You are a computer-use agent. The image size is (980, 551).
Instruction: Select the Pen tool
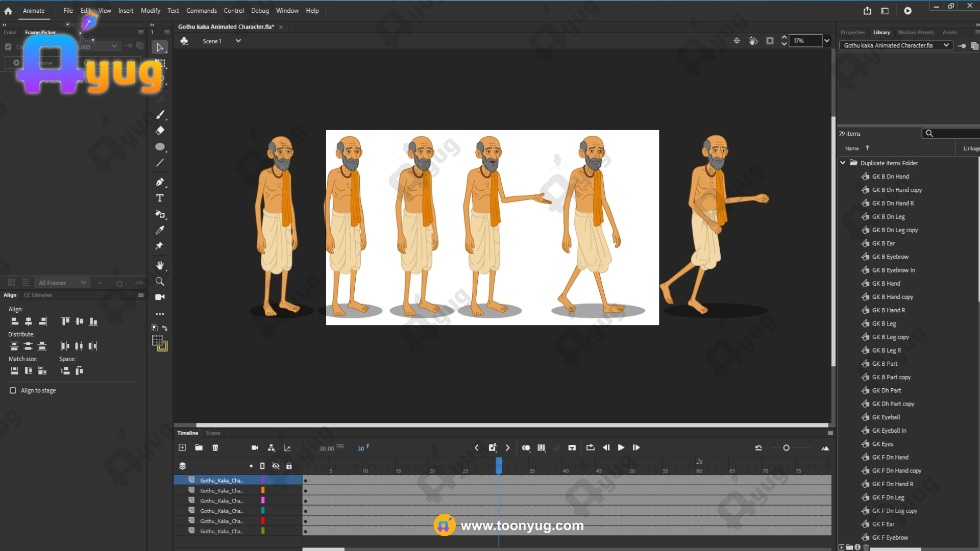coord(160,182)
